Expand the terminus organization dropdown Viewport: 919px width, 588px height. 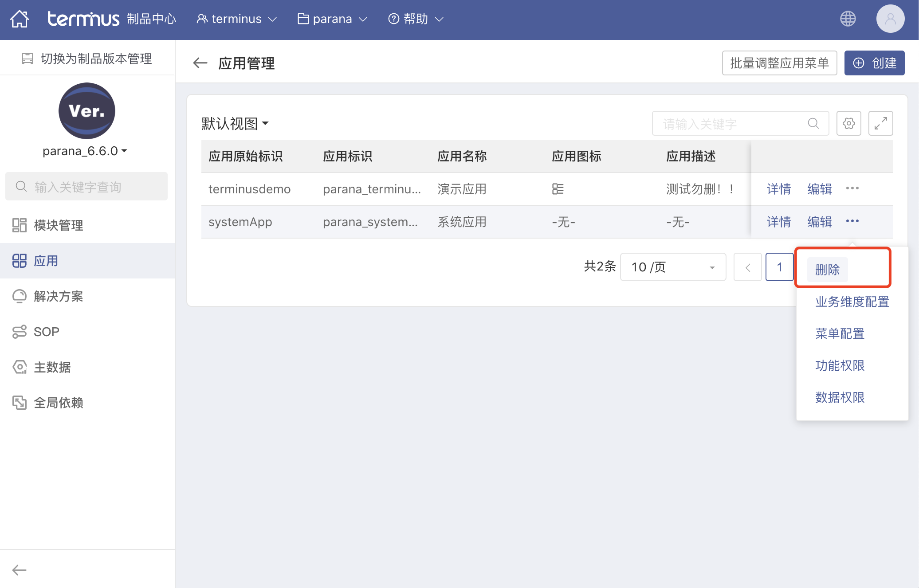(x=237, y=19)
